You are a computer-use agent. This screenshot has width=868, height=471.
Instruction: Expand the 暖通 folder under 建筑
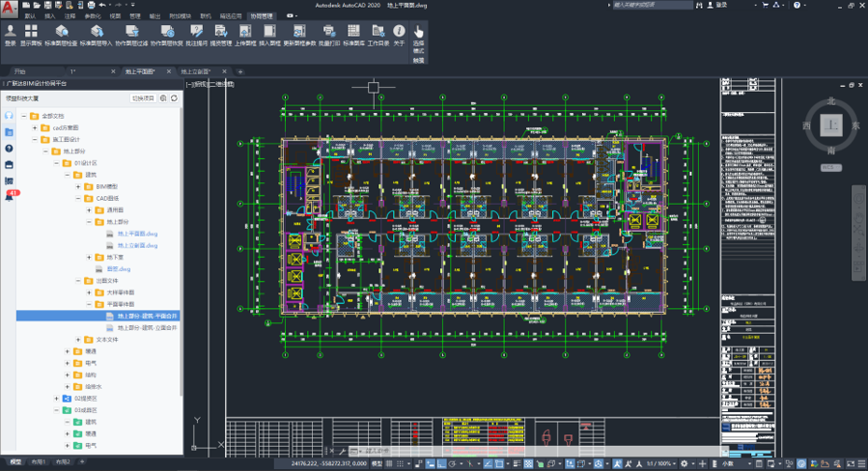[67, 350]
